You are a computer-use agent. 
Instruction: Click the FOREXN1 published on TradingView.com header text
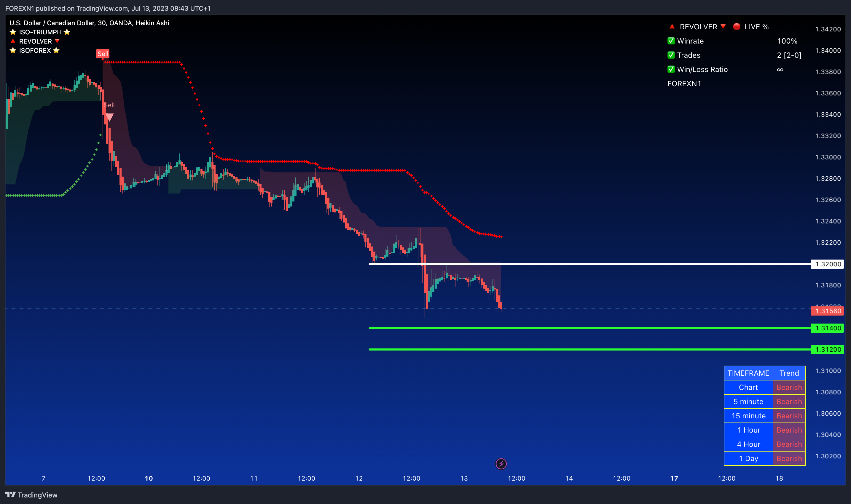(x=108, y=8)
